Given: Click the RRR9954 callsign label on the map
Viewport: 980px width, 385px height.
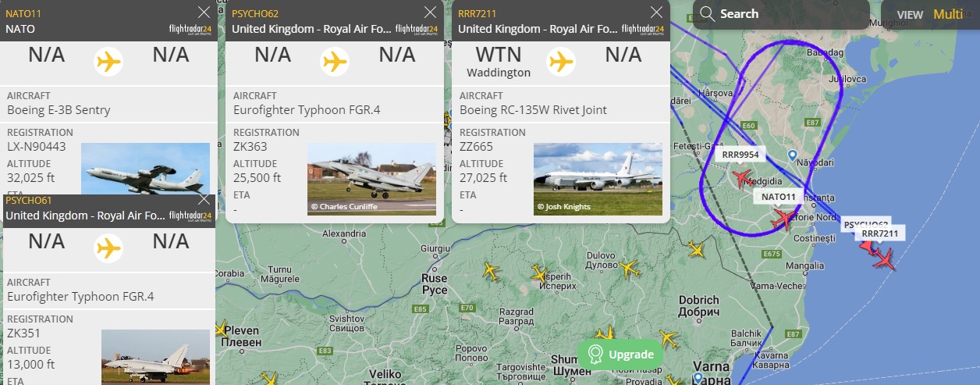Looking at the screenshot, I should 740,155.
